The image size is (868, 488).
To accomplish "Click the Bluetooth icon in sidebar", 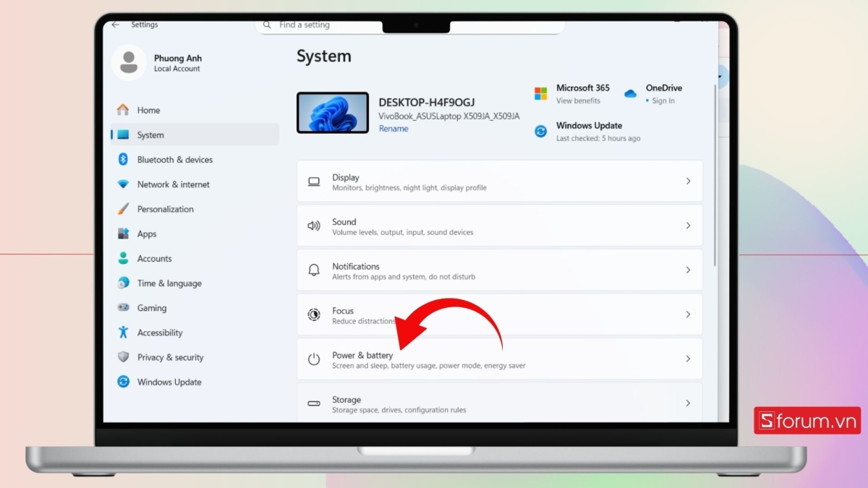I will click(123, 160).
